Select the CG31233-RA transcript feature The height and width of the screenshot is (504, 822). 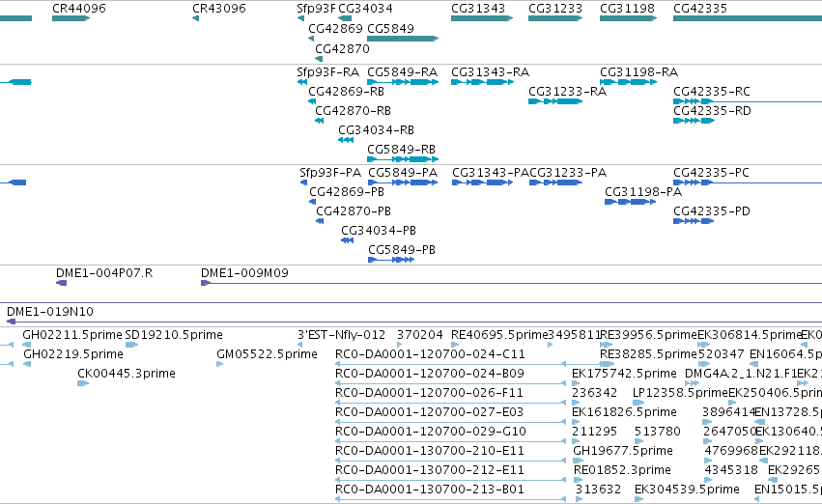pos(555,101)
